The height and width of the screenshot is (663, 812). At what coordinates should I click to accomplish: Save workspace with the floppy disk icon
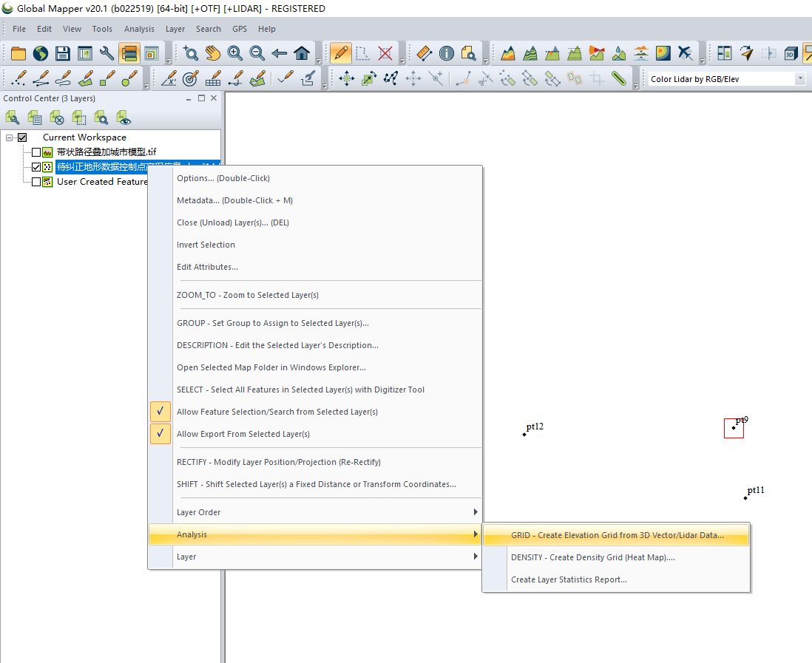click(63, 53)
